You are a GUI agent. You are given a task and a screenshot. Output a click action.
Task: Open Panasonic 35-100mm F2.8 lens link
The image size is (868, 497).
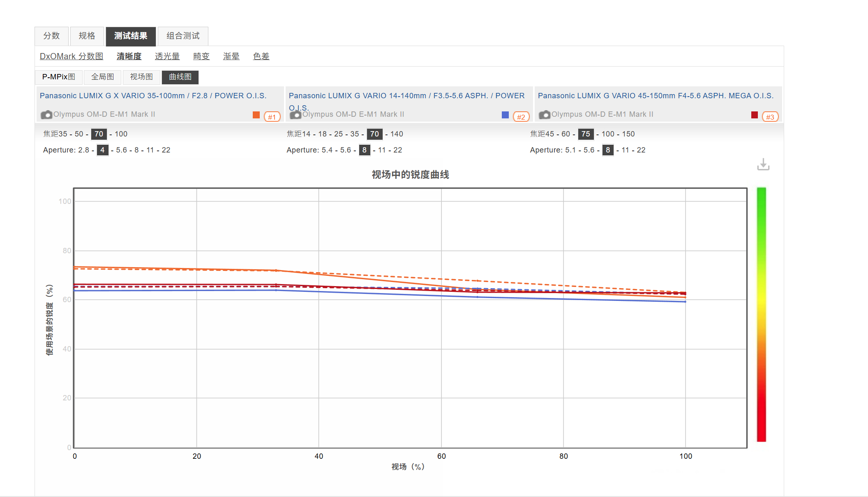(153, 96)
